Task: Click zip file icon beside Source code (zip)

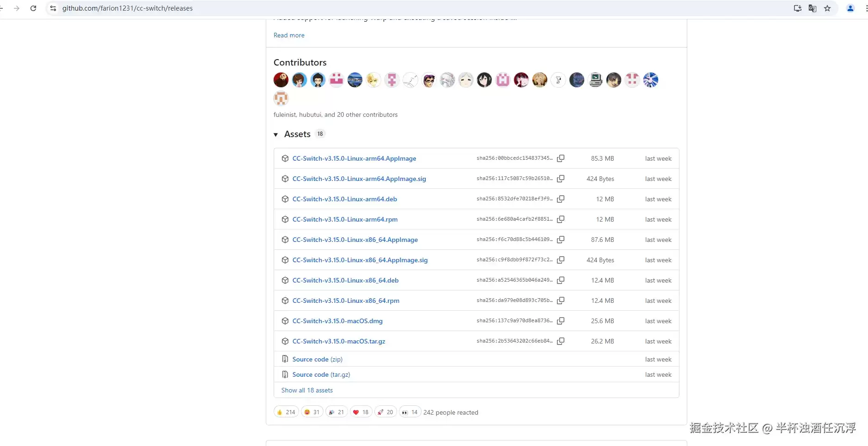Action: [285, 359]
